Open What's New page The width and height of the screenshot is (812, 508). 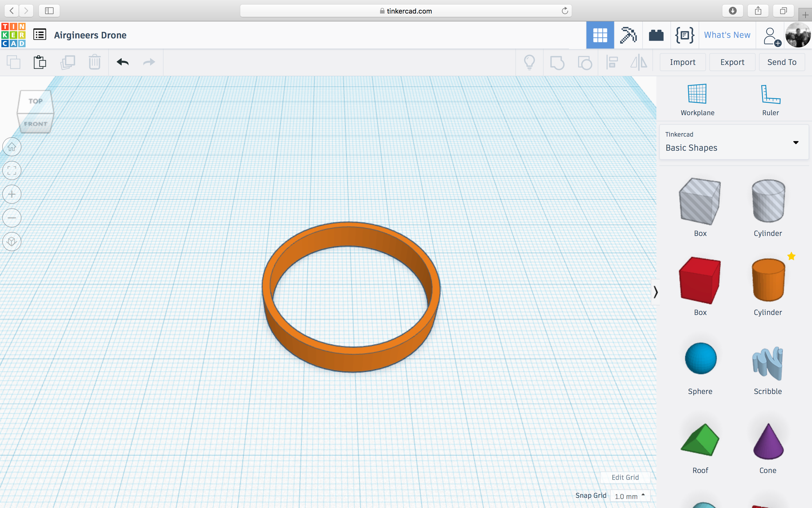tap(727, 35)
